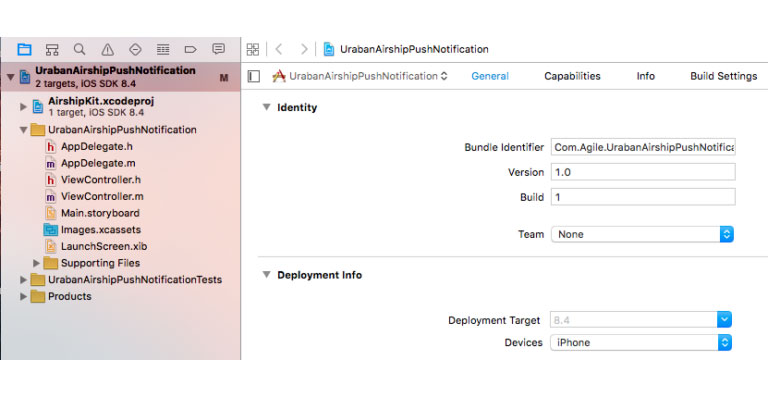
Task: Open the Deployment Target combo box arrow
Action: [724, 320]
